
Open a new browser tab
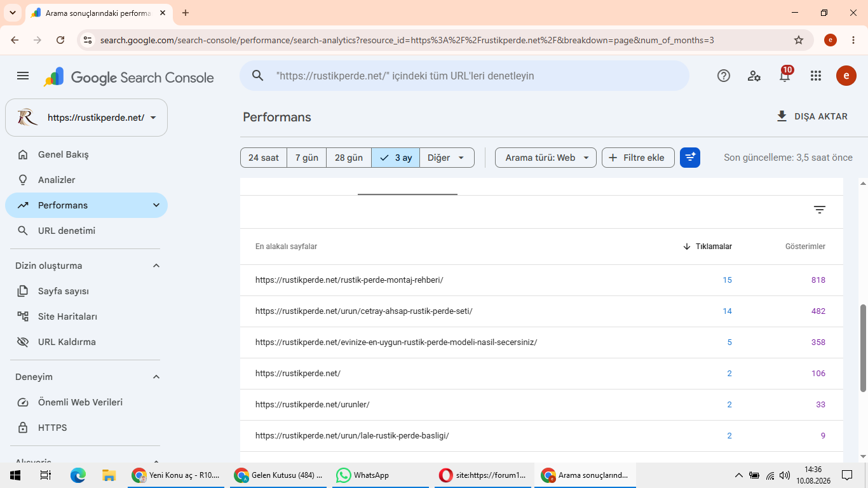[186, 13]
